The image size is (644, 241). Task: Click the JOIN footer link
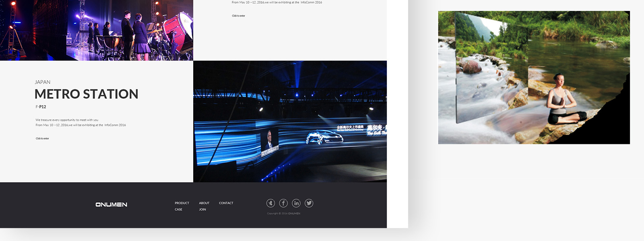[x=202, y=210]
